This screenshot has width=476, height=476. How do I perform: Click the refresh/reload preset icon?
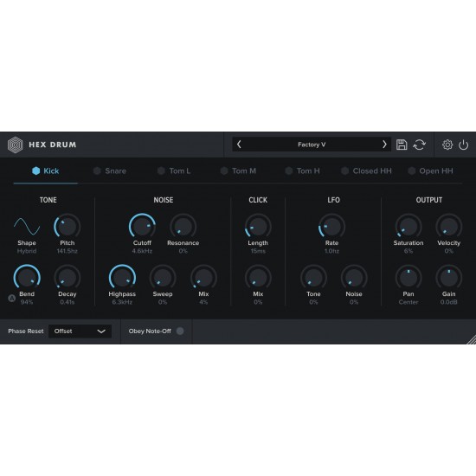coord(419,145)
